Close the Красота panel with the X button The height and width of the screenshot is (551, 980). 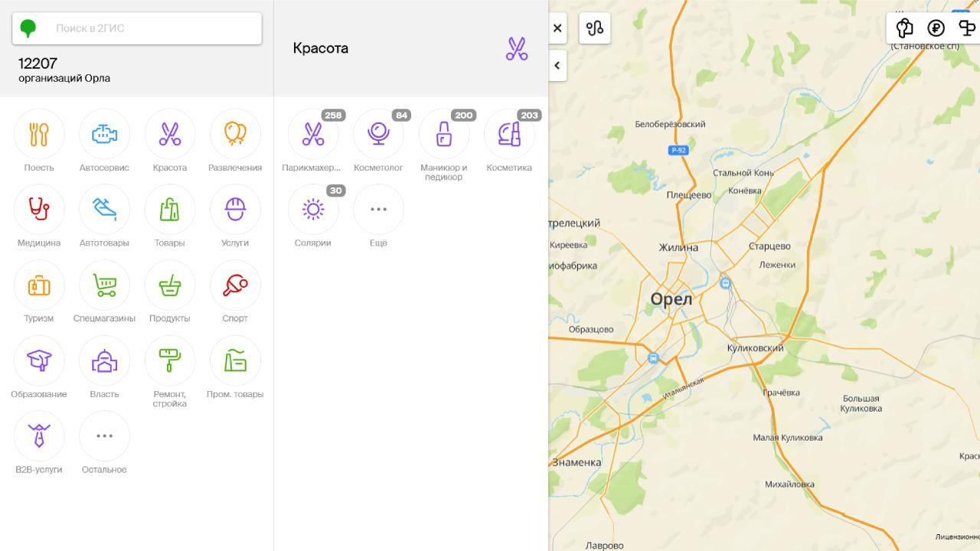tap(557, 28)
